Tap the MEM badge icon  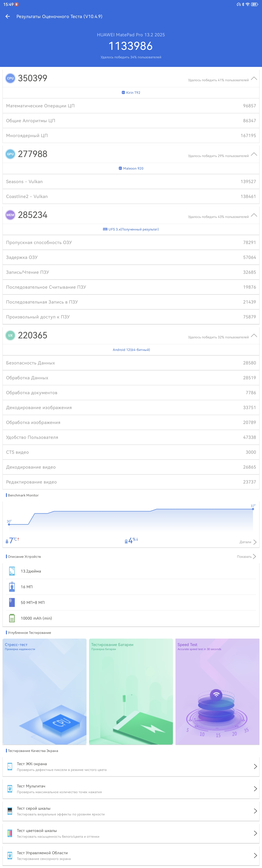tap(11, 215)
